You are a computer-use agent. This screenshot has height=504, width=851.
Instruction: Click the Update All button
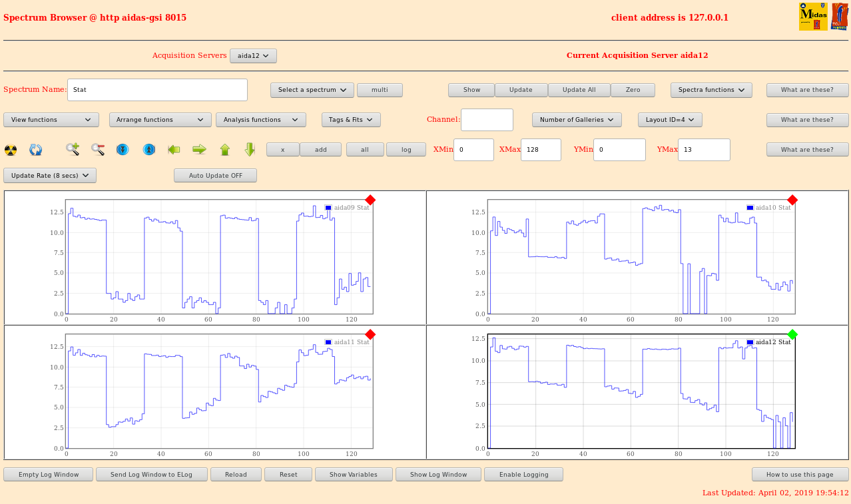579,90
